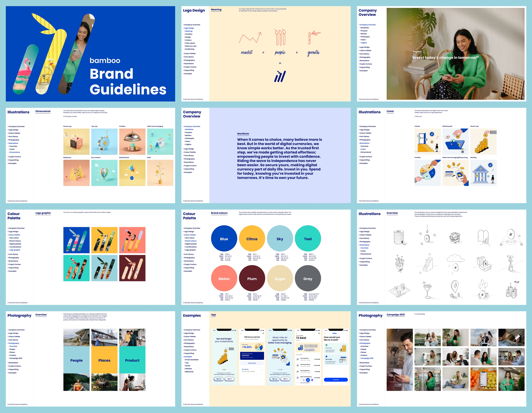Tap home icon in app bottom navigation
Image resolution: width=532 pixels, height=413 pixels.
[304, 380]
